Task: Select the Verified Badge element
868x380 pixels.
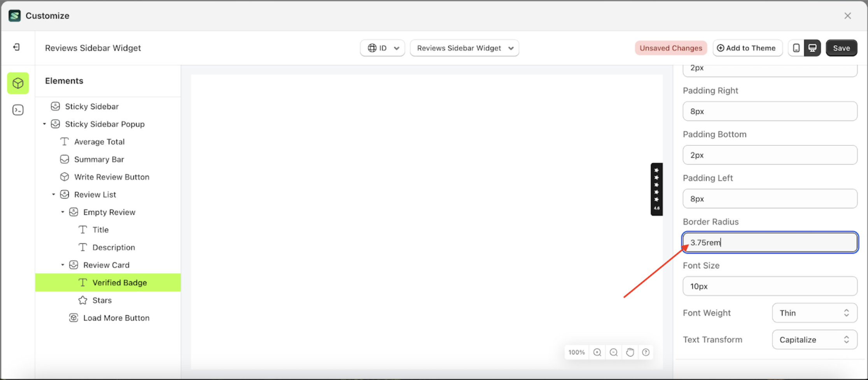Action: (x=119, y=282)
